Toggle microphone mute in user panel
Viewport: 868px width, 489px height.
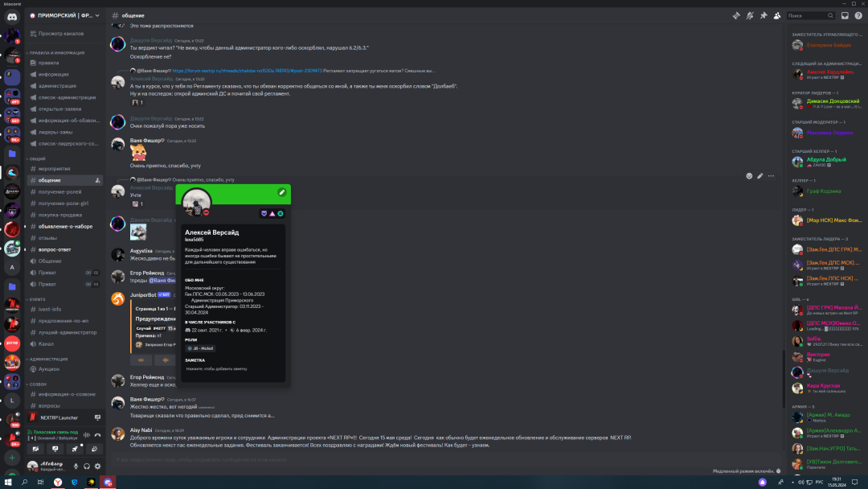76,466
